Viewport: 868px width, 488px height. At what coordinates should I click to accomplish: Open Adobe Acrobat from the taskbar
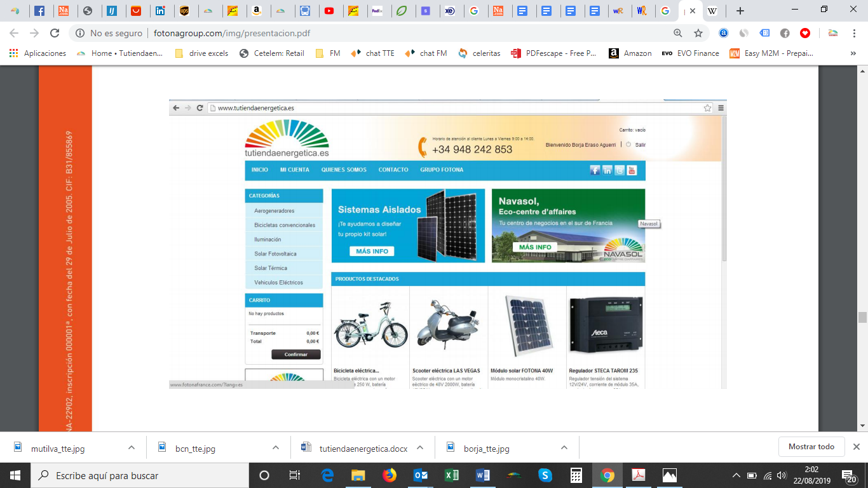click(x=639, y=475)
